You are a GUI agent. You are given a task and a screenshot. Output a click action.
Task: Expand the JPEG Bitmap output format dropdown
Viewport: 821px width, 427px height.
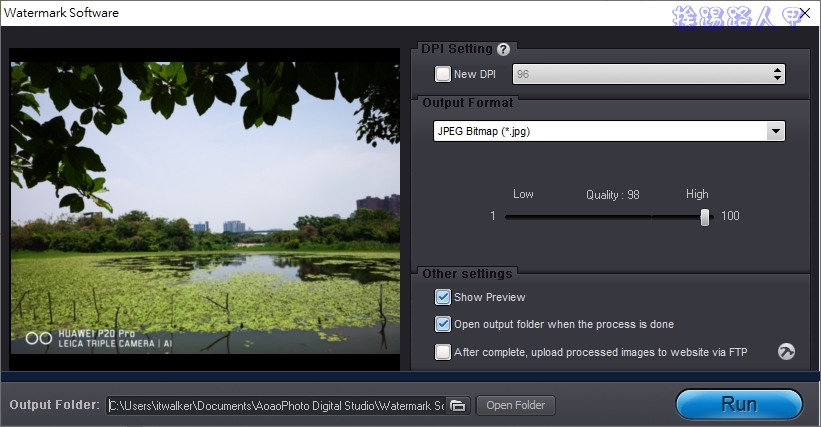(x=775, y=131)
